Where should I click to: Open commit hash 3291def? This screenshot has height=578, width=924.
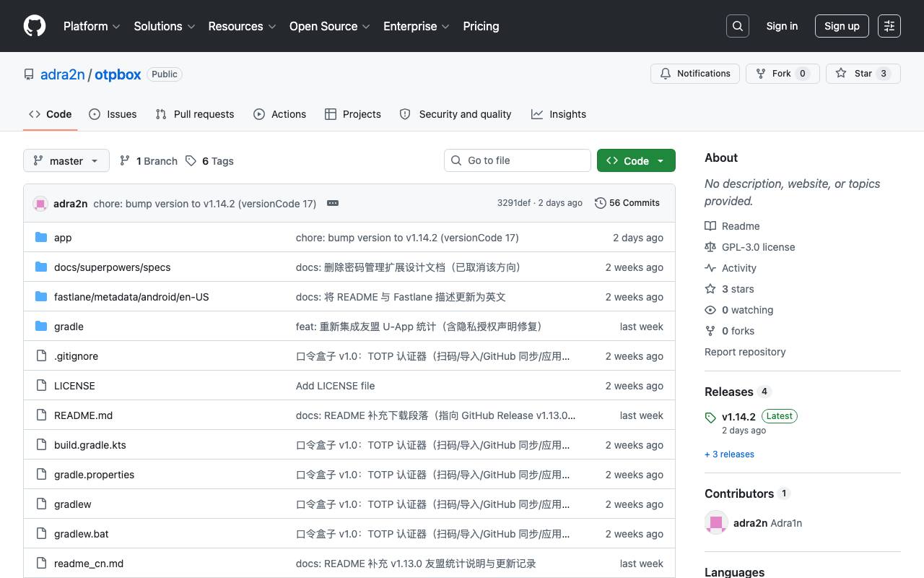pyautogui.click(x=514, y=203)
